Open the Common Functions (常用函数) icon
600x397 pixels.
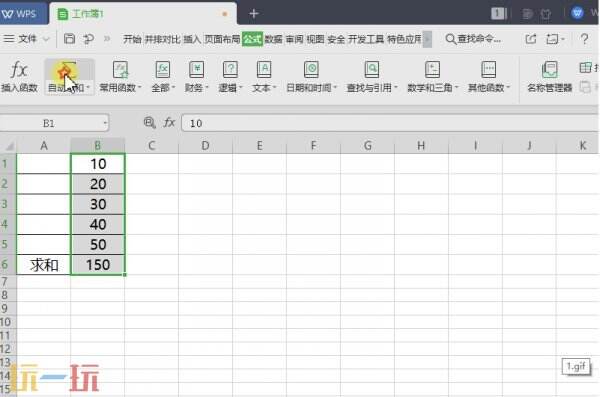120,70
